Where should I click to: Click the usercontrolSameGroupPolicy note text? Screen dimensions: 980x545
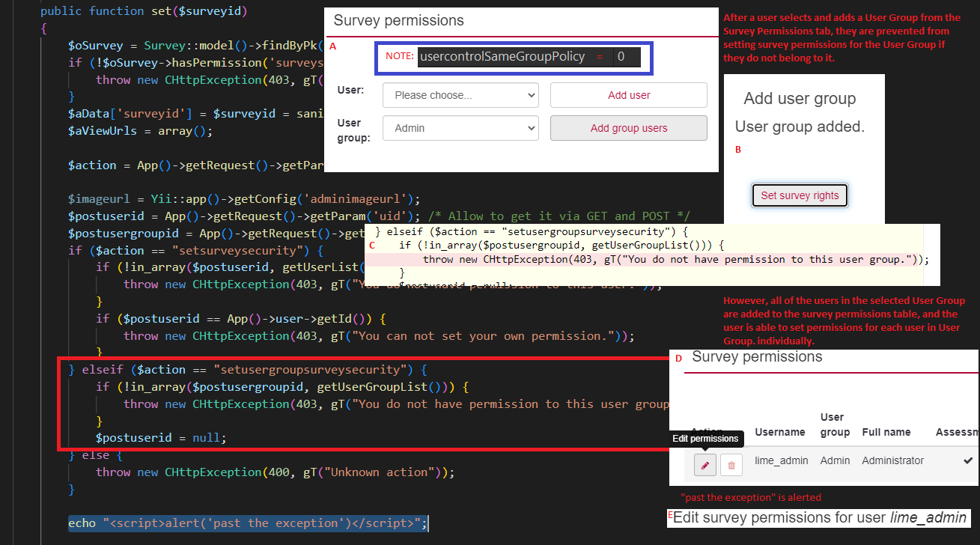[502, 56]
